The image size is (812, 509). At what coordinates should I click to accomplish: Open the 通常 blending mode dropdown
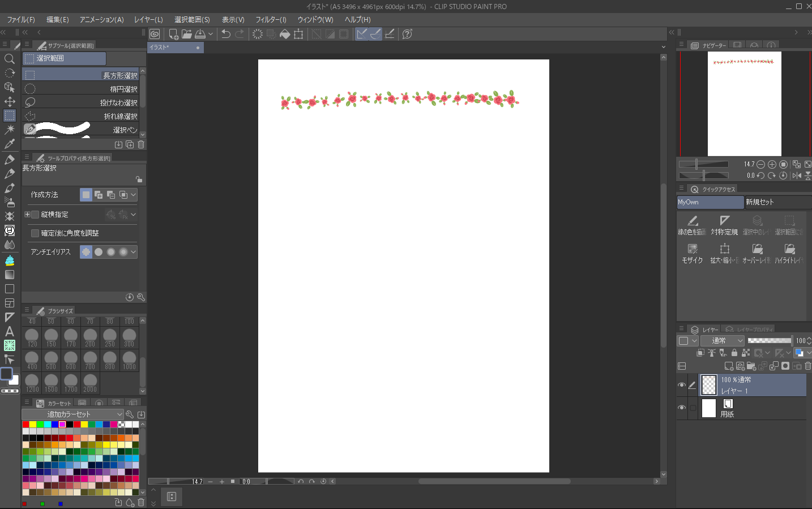pos(723,340)
